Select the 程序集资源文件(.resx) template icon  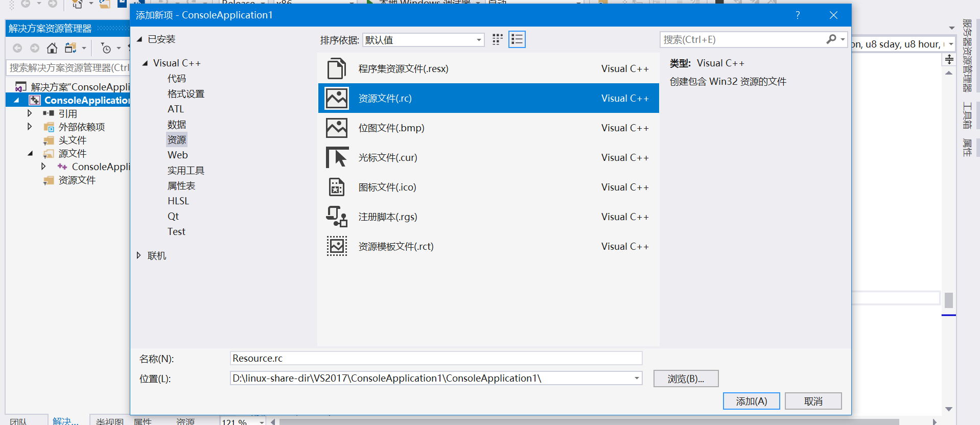pos(336,68)
